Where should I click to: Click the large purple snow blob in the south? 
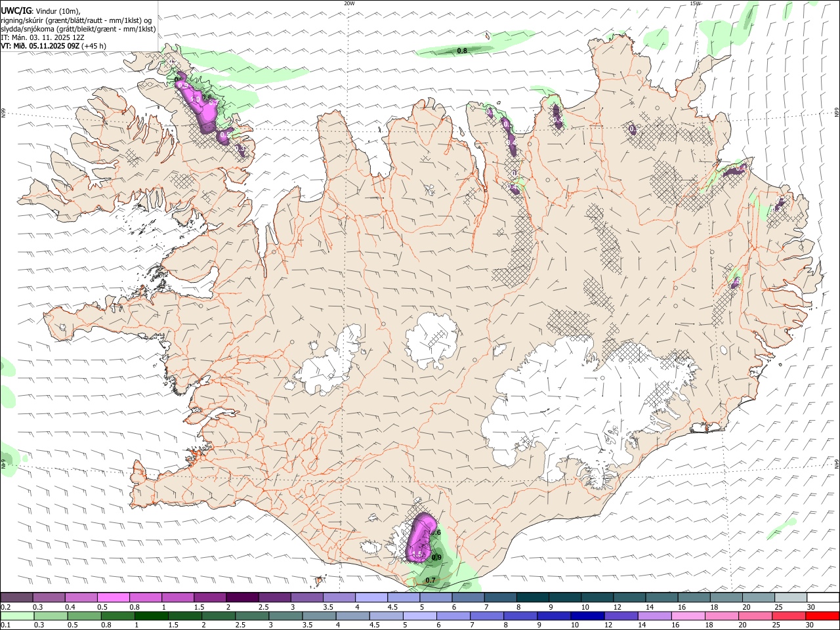pyautogui.click(x=421, y=537)
